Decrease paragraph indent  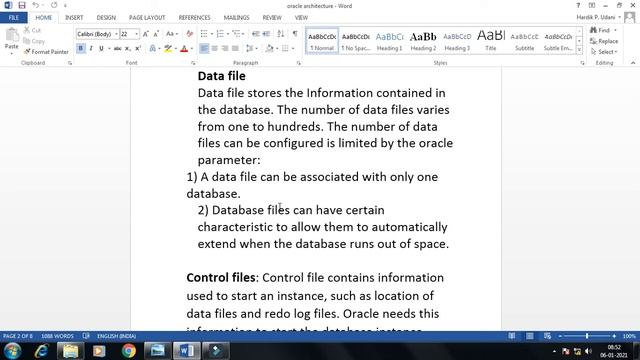click(256, 34)
